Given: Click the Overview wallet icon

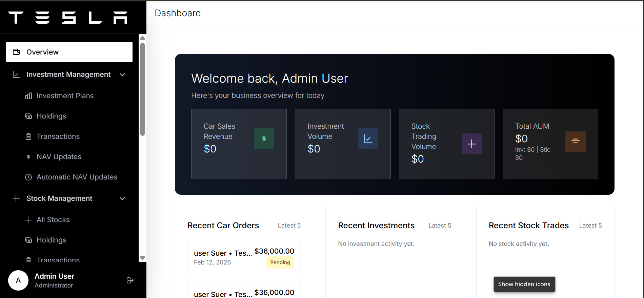Looking at the screenshot, I should [x=17, y=52].
